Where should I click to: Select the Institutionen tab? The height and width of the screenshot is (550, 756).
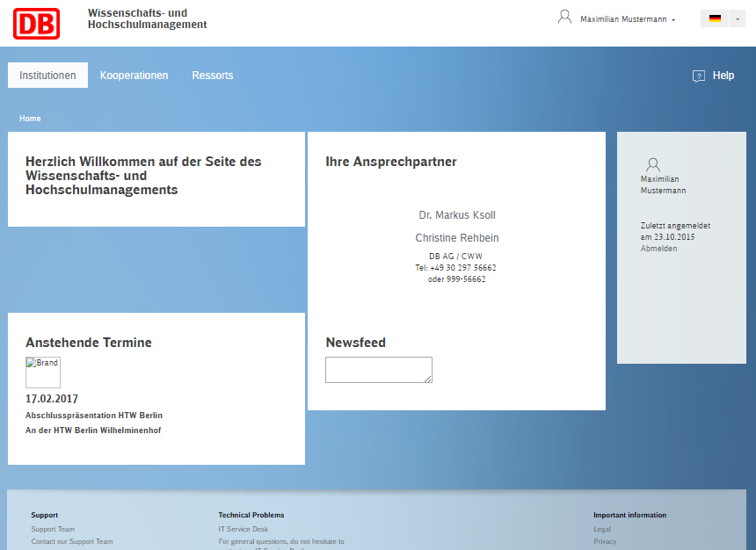47,76
